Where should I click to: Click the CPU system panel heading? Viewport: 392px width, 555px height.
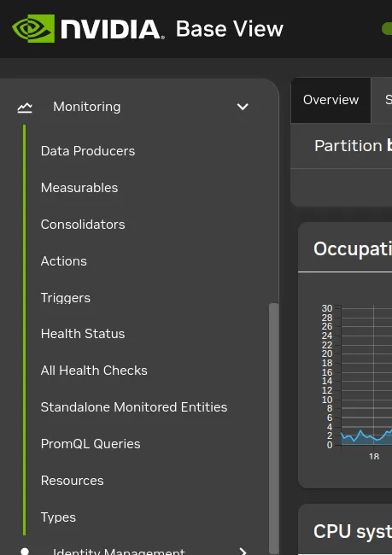(353, 531)
